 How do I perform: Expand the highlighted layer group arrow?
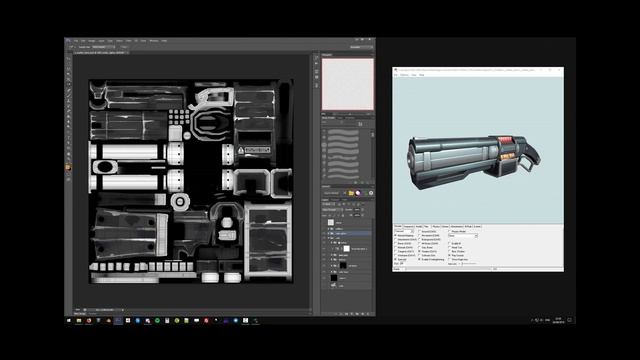[x=329, y=233]
